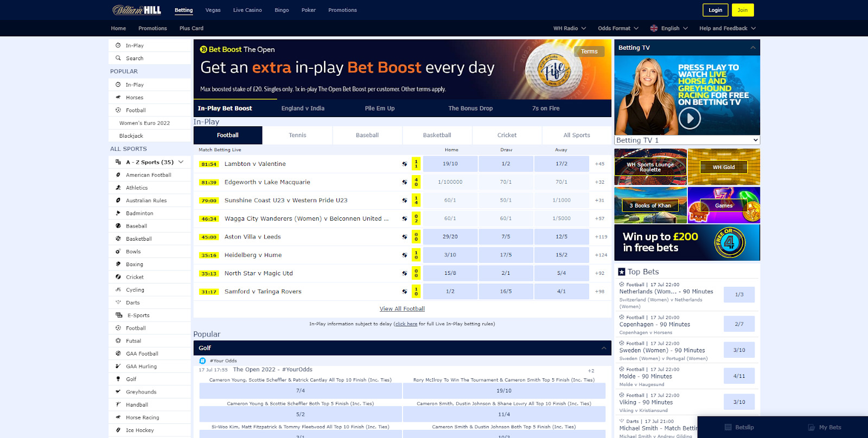The image size is (868, 438).
Task: Select 1/2 draw odds for Lambton v Valentine
Action: click(x=506, y=164)
